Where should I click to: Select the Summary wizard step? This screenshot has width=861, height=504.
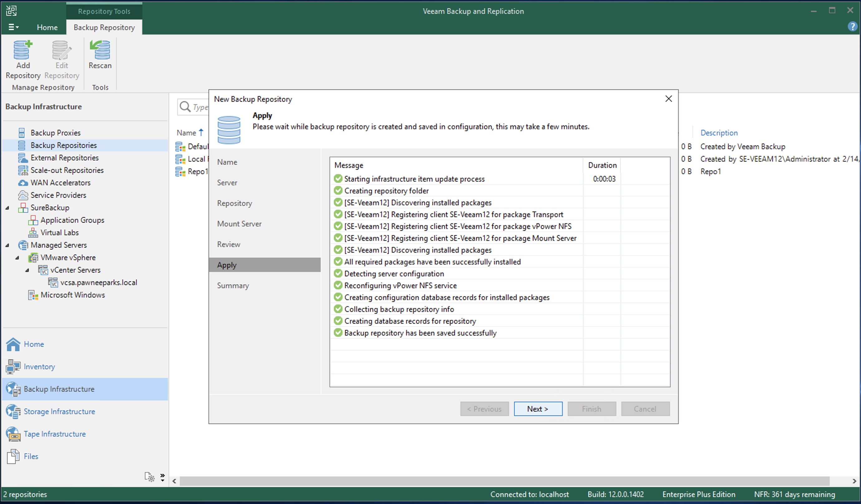coord(233,285)
